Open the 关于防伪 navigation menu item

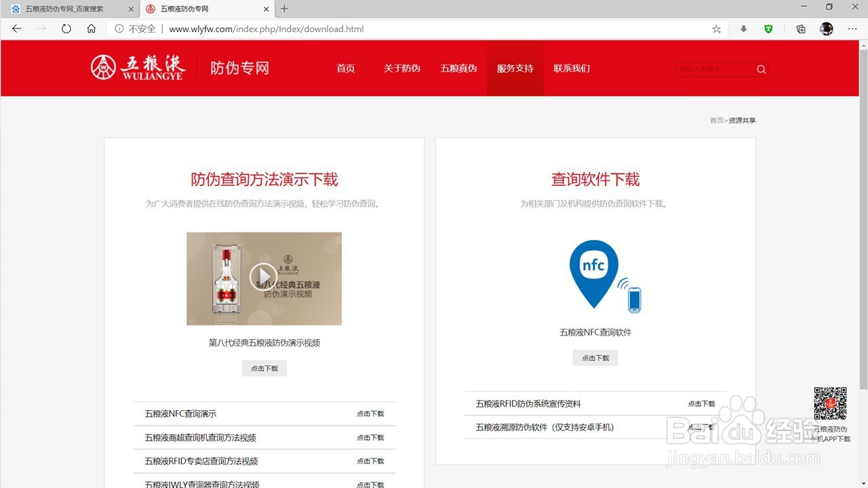(401, 68)
